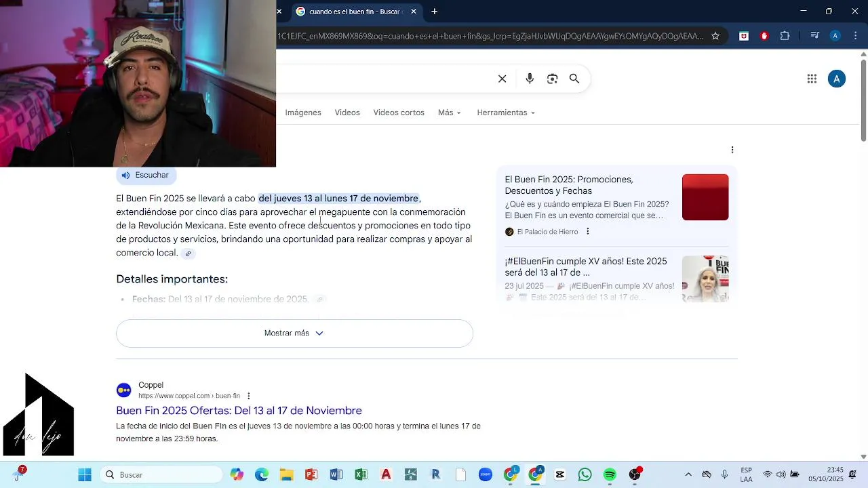This screenshot has height=488, width=868.
Task: Open PowerPoint from the taskbar
Action: [311, 474]
